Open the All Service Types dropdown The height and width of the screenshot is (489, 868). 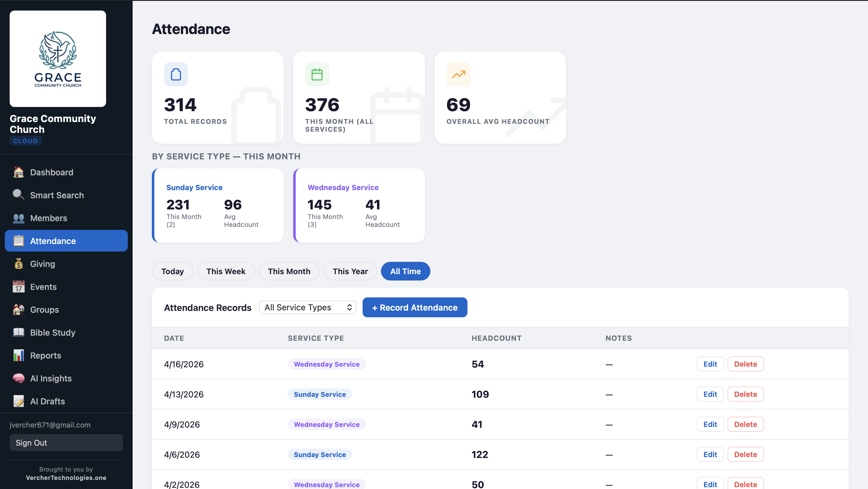click(x=307, y=307)
